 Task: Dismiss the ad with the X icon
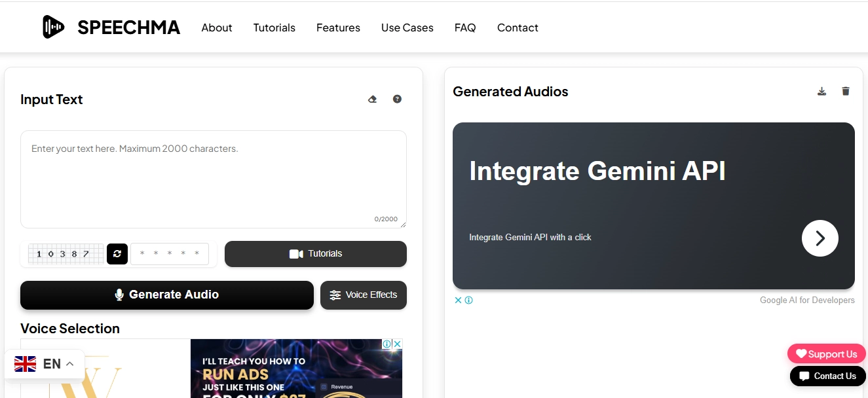pyautogui.click(x=457, y=300)
